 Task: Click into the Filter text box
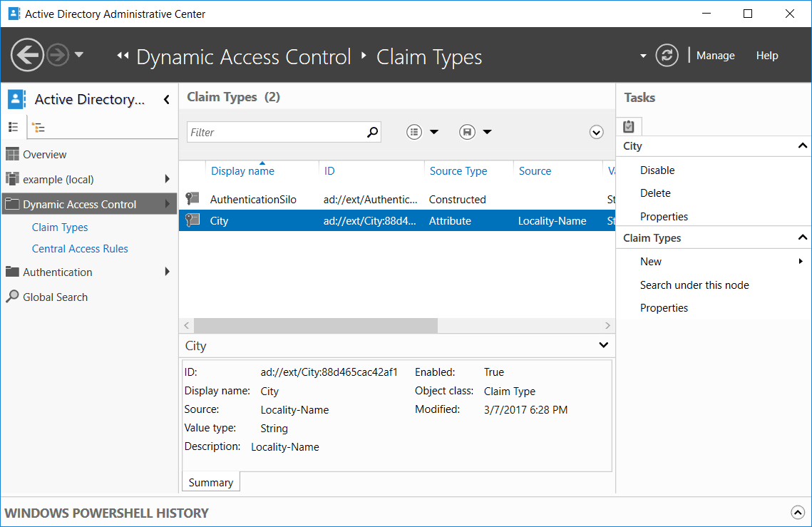pyautogui.click(x=275, y=132)
